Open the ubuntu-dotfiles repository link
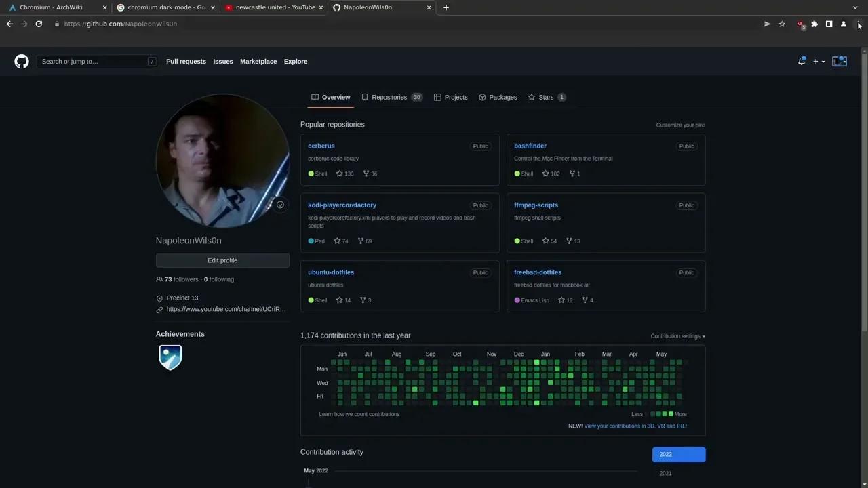The width and height of the screenshot is (868, 488). (331, 272)
